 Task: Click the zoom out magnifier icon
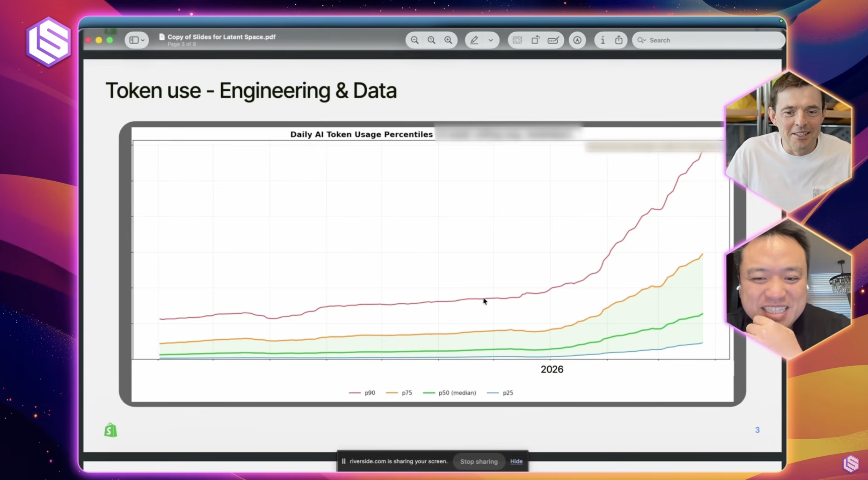click(414, 40)
